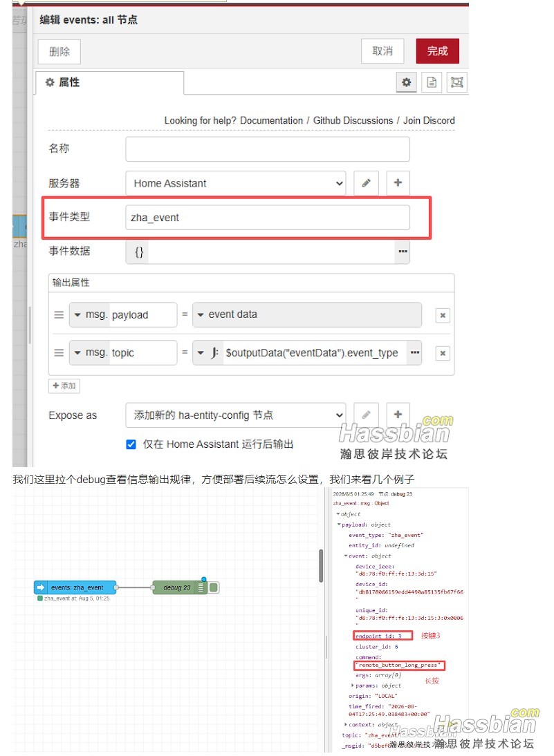The height and width of the screenshot is (756, 554).
Task: Click the msg.payload property name field
Action: point(143,315)
